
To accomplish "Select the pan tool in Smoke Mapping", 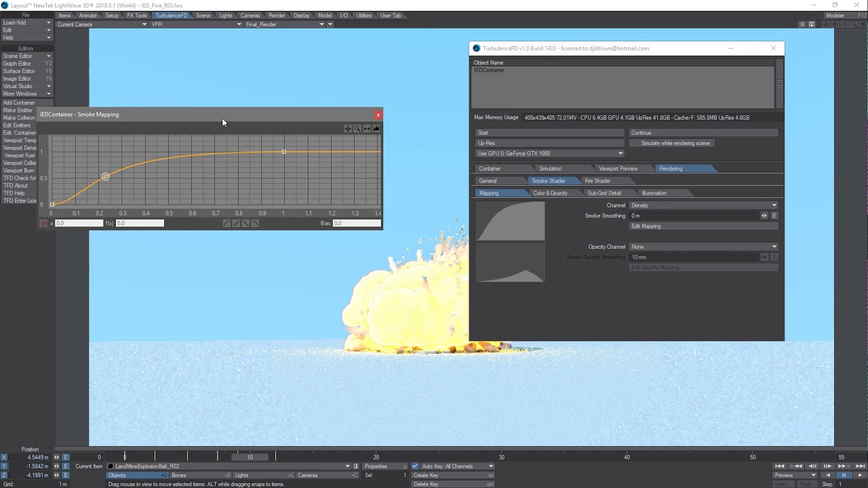I will (348, 129).
